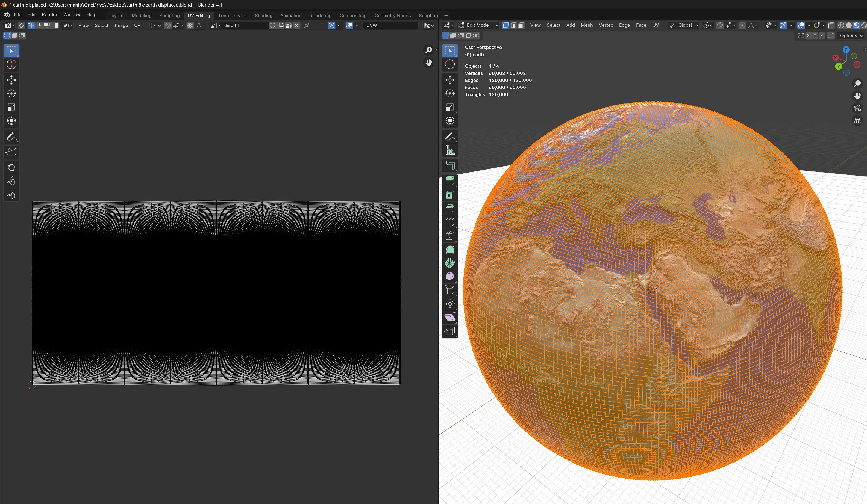
Task: Select the Loop Cut tool
Action: (450, 222)
